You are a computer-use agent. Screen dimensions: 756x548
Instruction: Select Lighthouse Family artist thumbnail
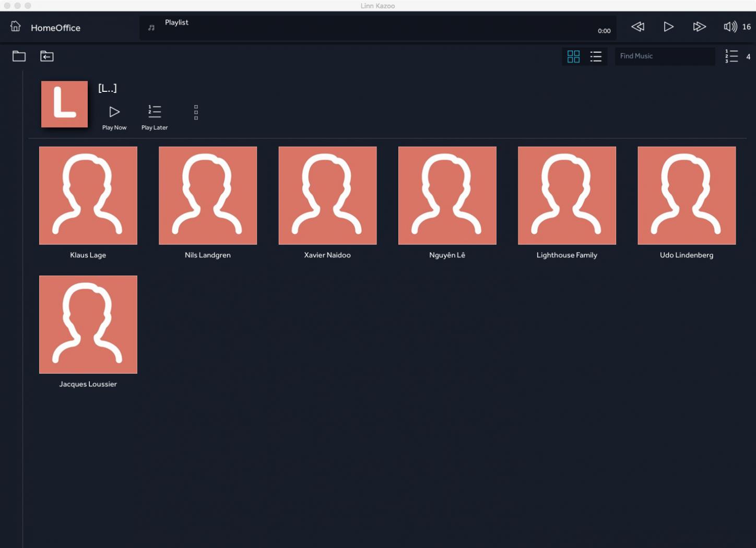click(566, 196)
